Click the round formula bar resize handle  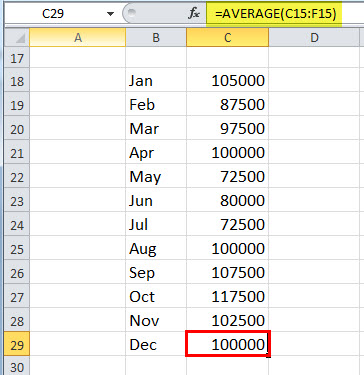click(132, 13)
